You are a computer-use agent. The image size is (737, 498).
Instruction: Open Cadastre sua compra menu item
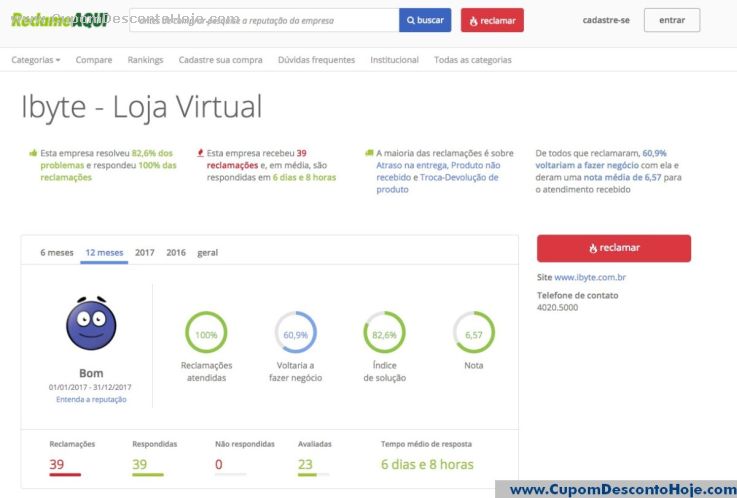click(220, 60)
